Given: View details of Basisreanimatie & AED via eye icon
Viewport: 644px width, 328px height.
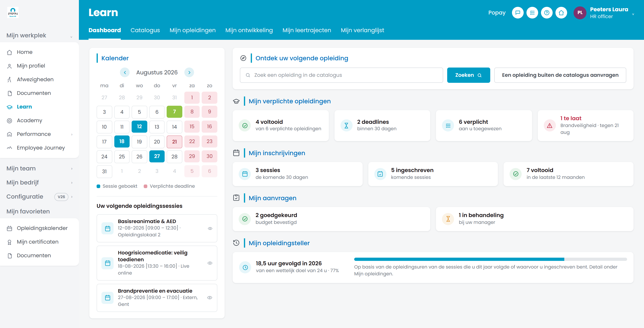Looking at the screenshot, I should pos(210,228).
